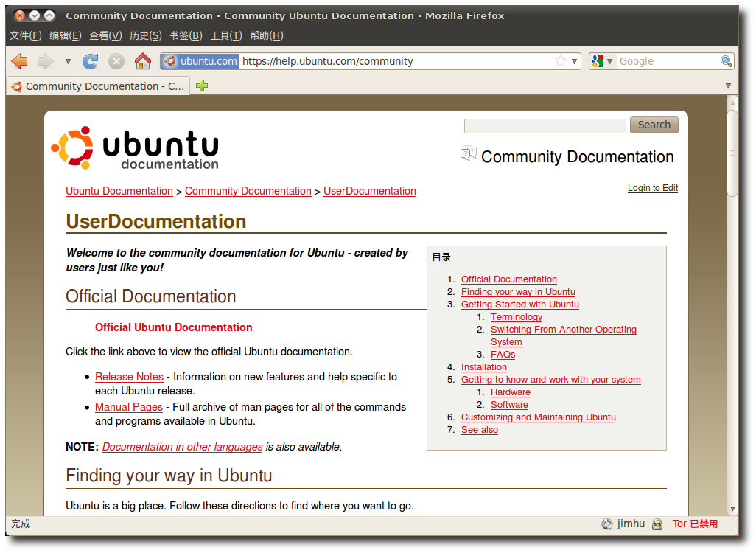Click the Stop loading icon
This screenshot has width=756, height=553.
(x=116, y=61)
